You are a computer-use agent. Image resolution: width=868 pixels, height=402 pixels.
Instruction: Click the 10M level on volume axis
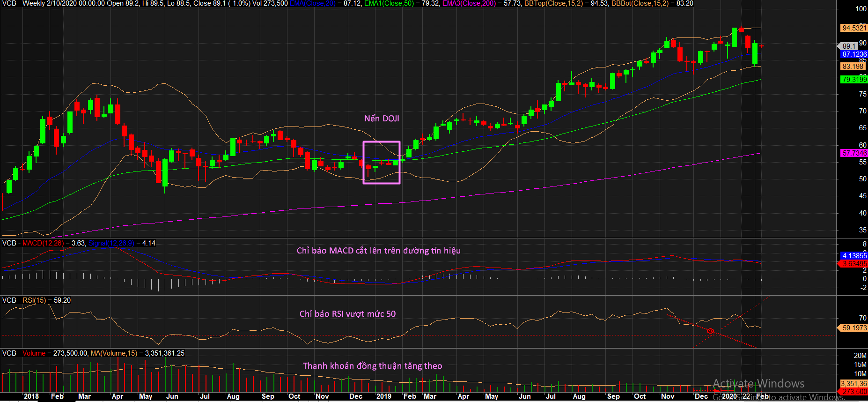[x=860, y=374]
